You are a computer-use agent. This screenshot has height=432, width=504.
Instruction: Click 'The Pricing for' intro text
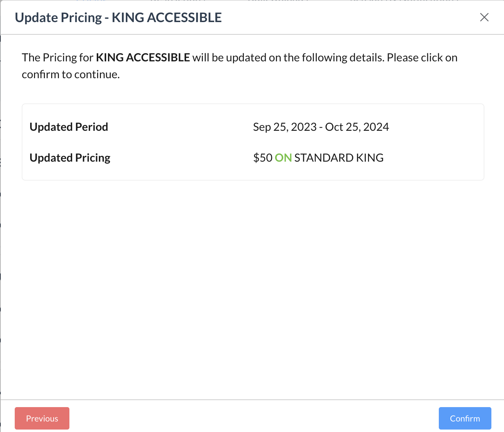click(x=57, y=58)
